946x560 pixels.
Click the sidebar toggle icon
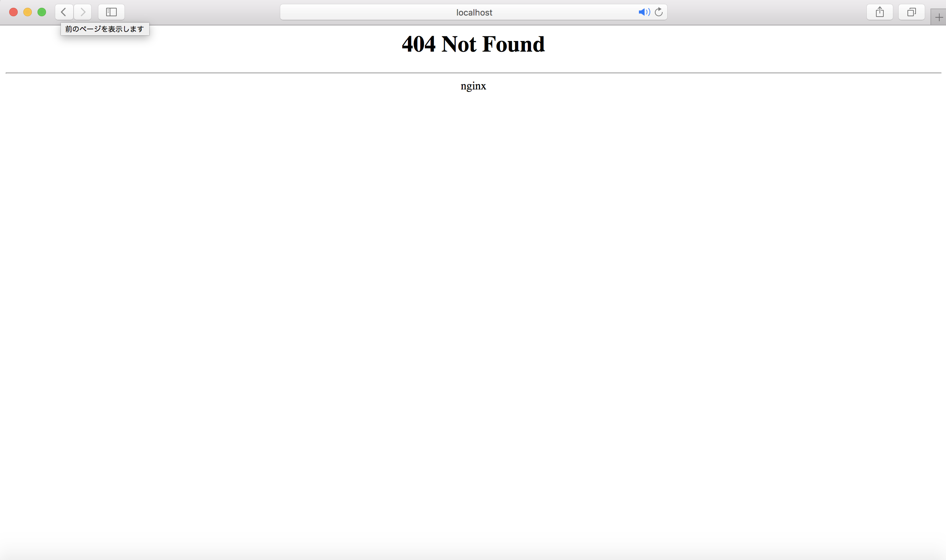pos(111,12)
